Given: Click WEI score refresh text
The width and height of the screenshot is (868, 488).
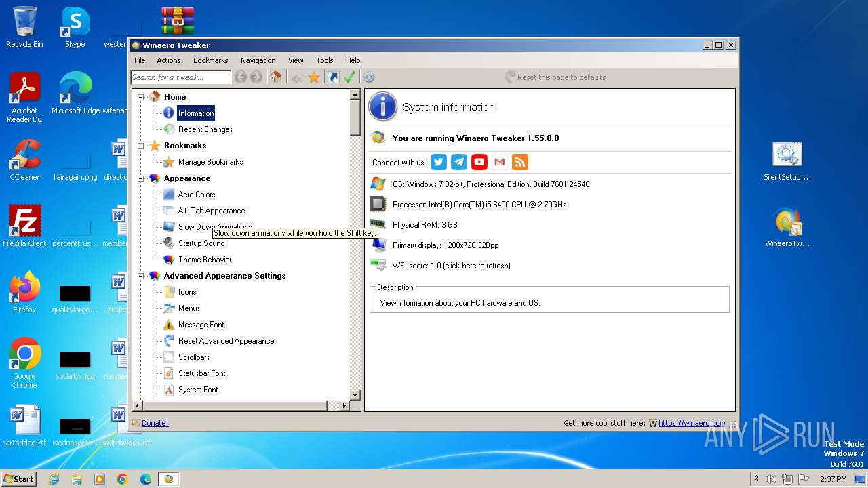Looking at the screenshot, I should coord(452,266).
